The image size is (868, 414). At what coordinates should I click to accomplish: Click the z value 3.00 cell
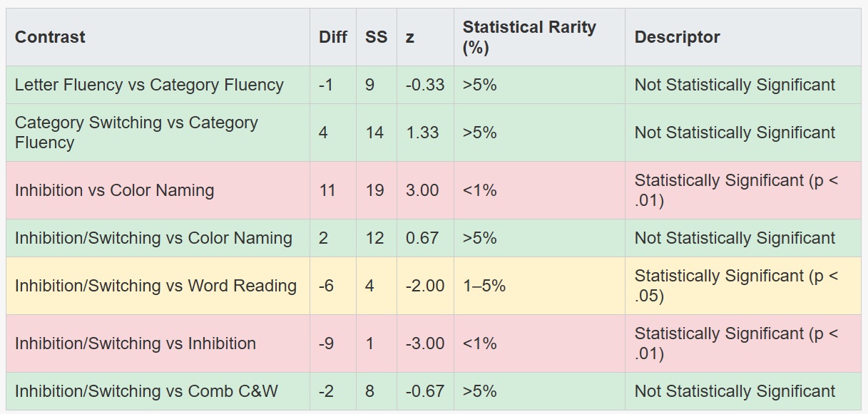[422, 190]
